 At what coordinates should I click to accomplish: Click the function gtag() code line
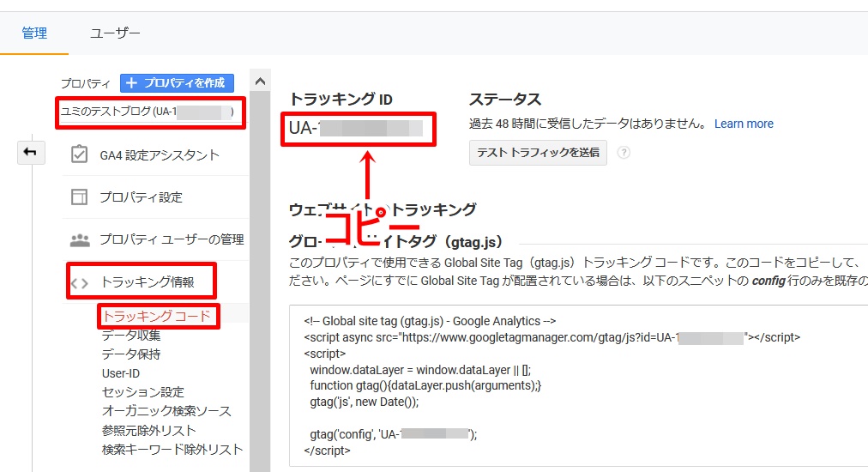425,385
